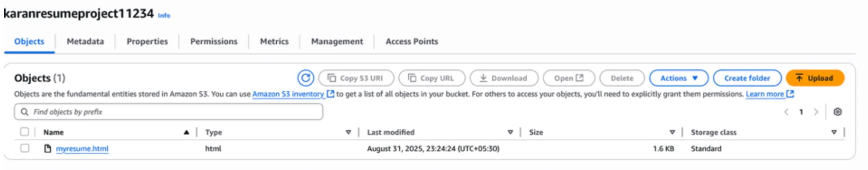Expand the Last modified sort arrow
The height and width of the screenshot is (170, 868).
(x=510, y=132)
